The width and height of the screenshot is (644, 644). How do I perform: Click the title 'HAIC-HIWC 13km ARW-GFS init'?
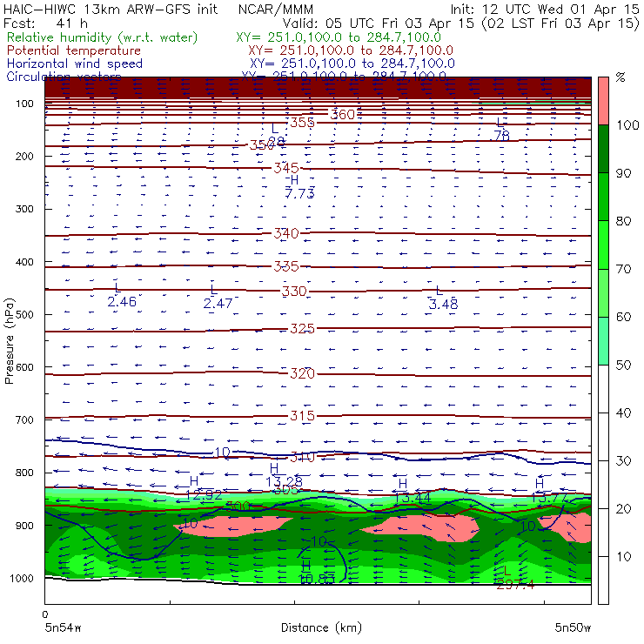111,10
